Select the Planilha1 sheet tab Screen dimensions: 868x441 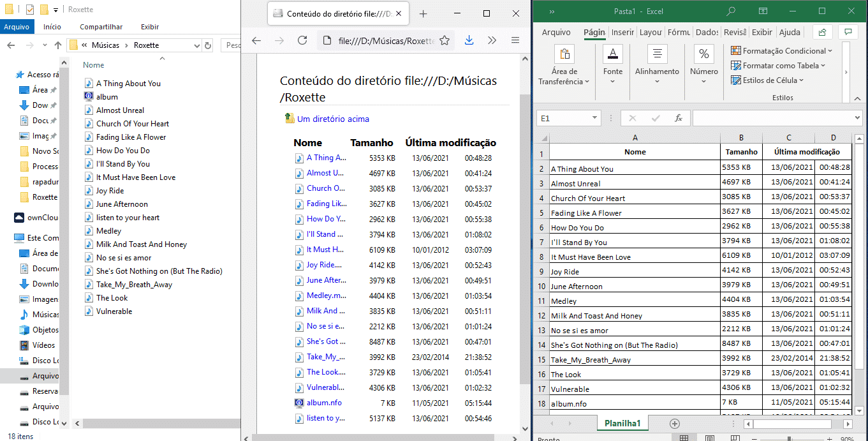(622, 423)
